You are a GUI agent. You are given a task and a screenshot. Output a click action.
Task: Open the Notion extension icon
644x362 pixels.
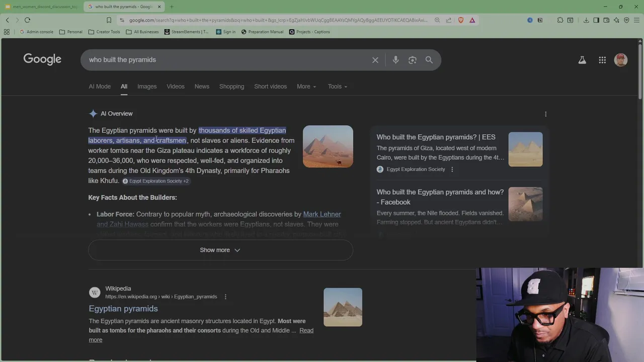pos(540,20)
